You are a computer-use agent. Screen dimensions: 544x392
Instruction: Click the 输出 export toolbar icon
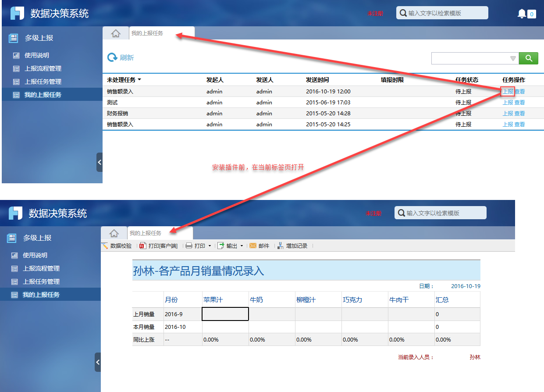(x=221, y=246)
